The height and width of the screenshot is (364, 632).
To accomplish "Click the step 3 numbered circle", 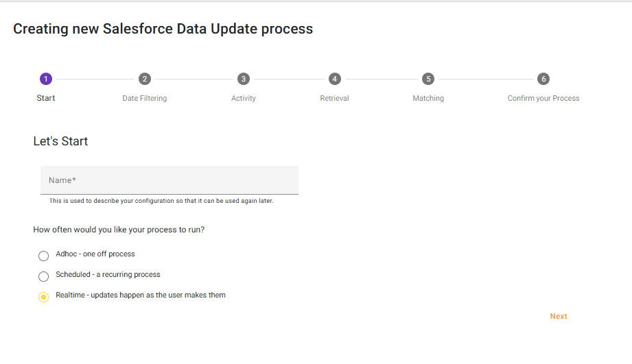I will tap(243, 79).
